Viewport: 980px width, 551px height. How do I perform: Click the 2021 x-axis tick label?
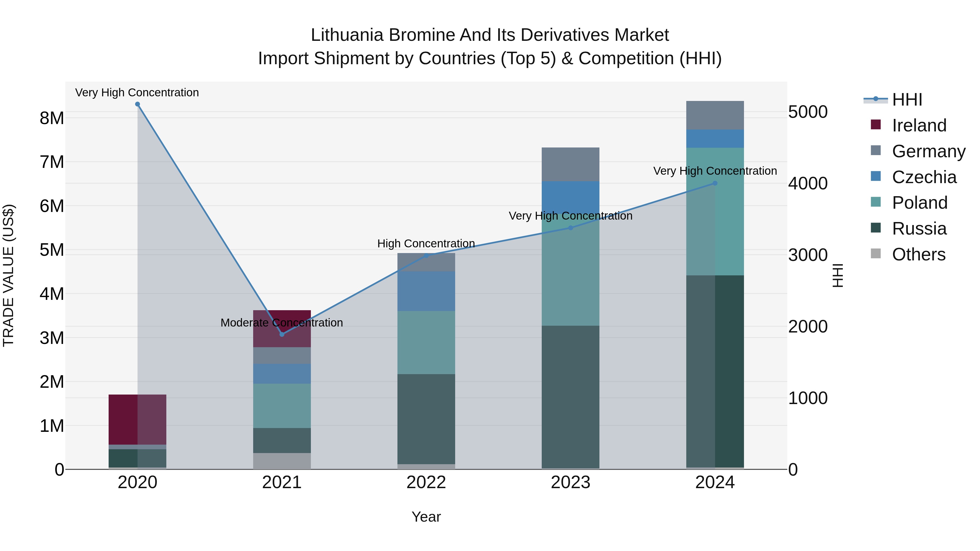[x=282, y=482]
